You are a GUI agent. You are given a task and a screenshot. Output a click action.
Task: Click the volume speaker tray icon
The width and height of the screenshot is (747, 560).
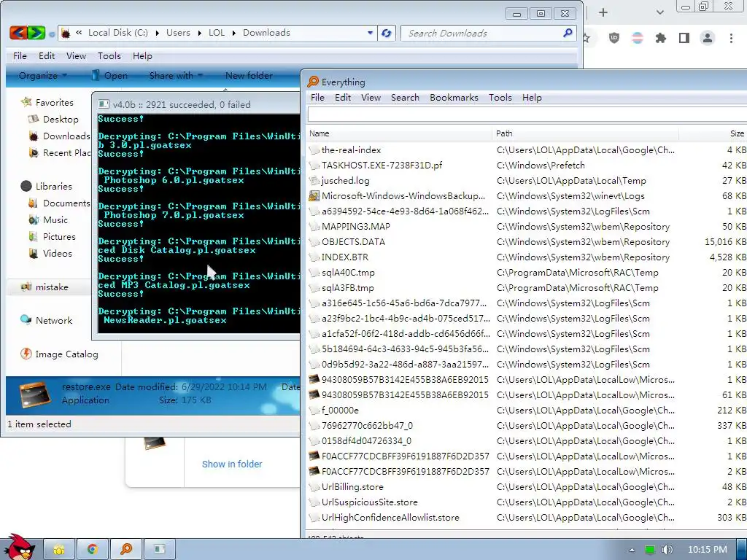point(667,550)
